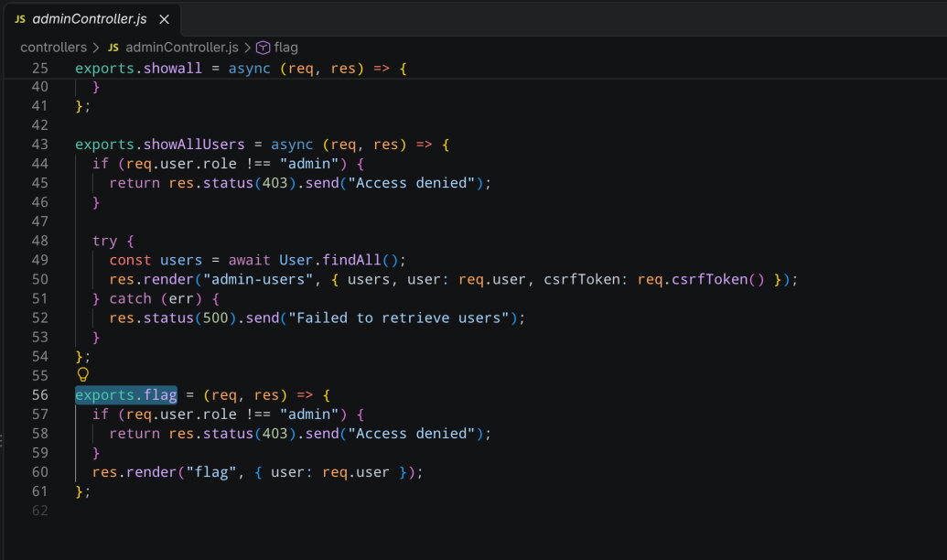The image size is (947, 560).
Task: Click the const keyword on line 49
Action: (131, 260)
